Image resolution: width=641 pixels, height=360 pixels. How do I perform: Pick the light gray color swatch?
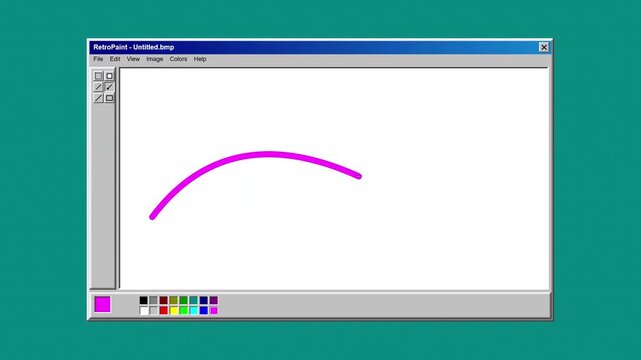coord(153,311)
